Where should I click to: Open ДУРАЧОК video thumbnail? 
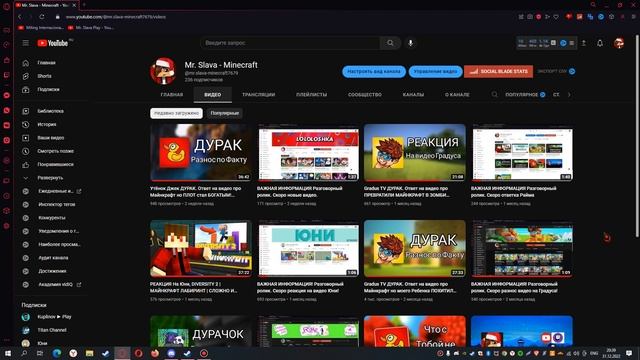click(x=201, y=331)
